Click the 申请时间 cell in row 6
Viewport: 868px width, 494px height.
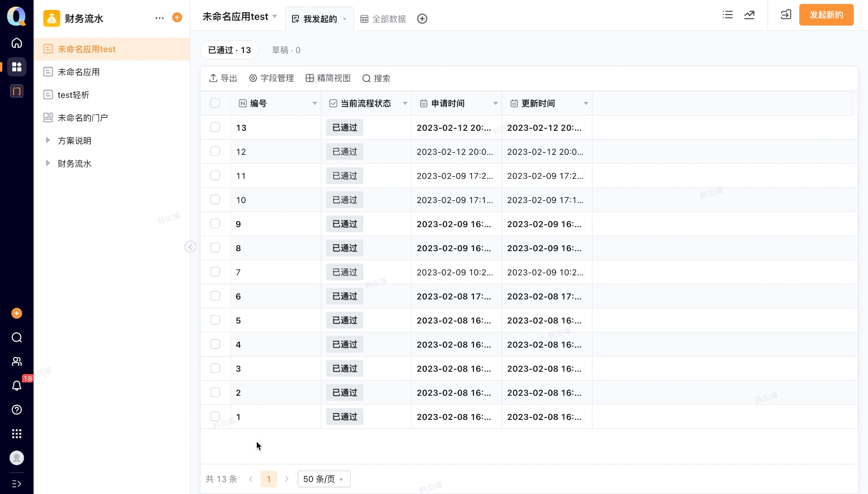(x=456, y=296)
